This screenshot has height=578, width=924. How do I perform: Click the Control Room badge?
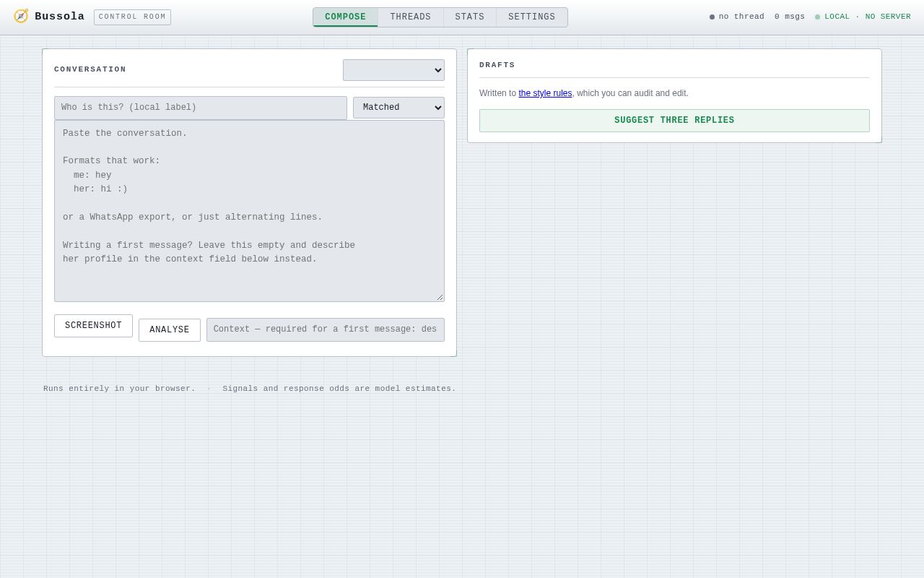(132, 17)
